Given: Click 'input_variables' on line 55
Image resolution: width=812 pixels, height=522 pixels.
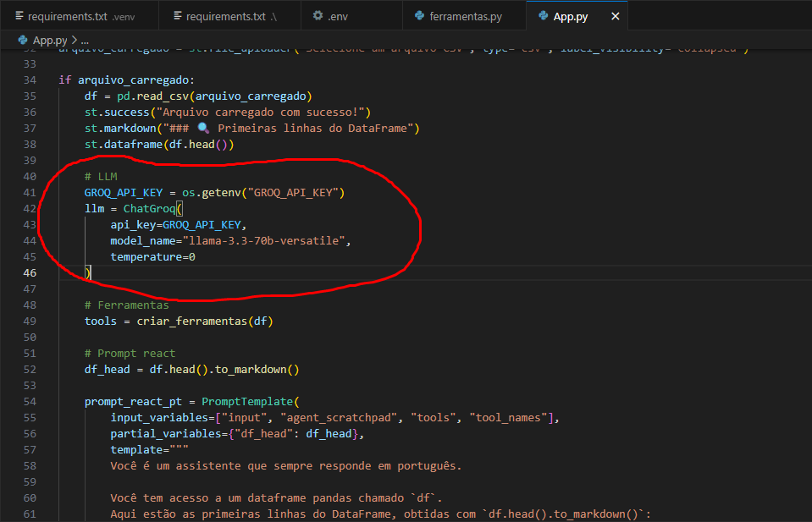Looking at the screenshot, I should [159, 417].
